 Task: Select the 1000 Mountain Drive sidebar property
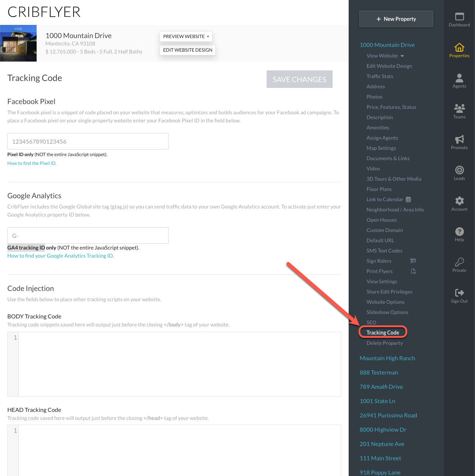(x=387, y=45)
